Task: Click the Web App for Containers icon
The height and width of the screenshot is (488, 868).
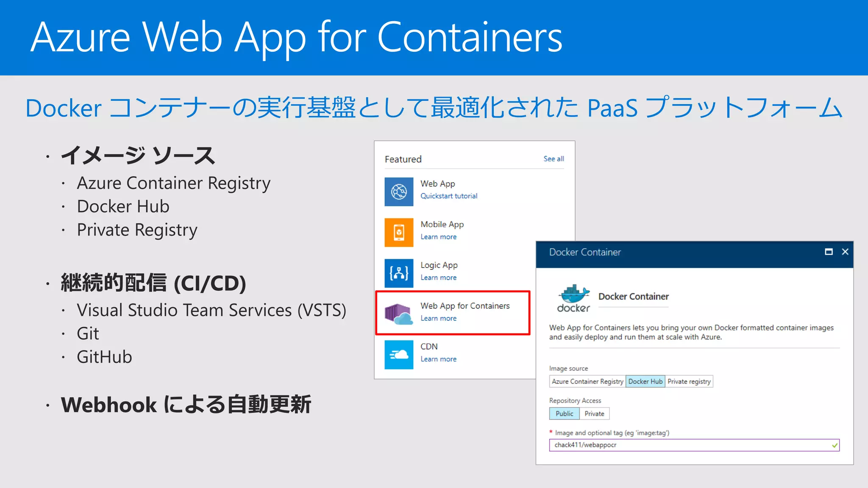Action: point(399,314)
